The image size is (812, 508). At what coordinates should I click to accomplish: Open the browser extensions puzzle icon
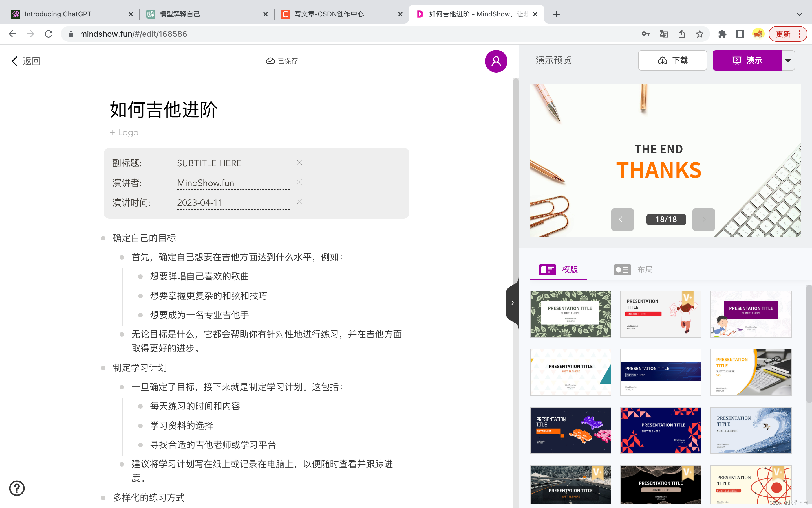coord(722,34)
